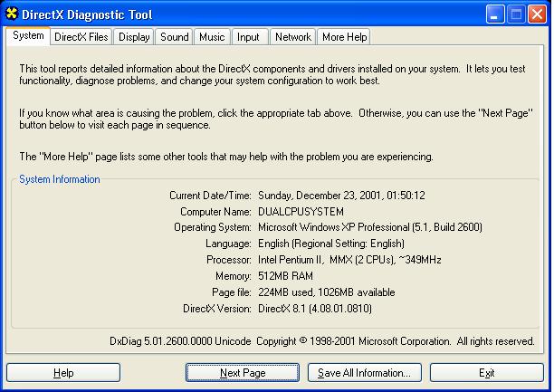Select the System tab
The image size is (554, 392).
[28, 36]
